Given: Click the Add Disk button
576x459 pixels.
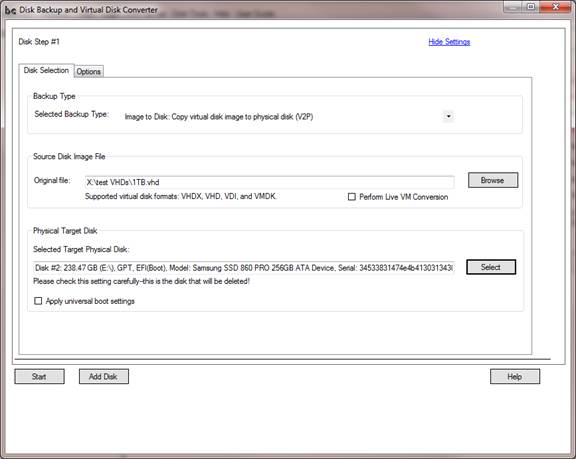Looking at the screenshot, I should coord(104,376).
